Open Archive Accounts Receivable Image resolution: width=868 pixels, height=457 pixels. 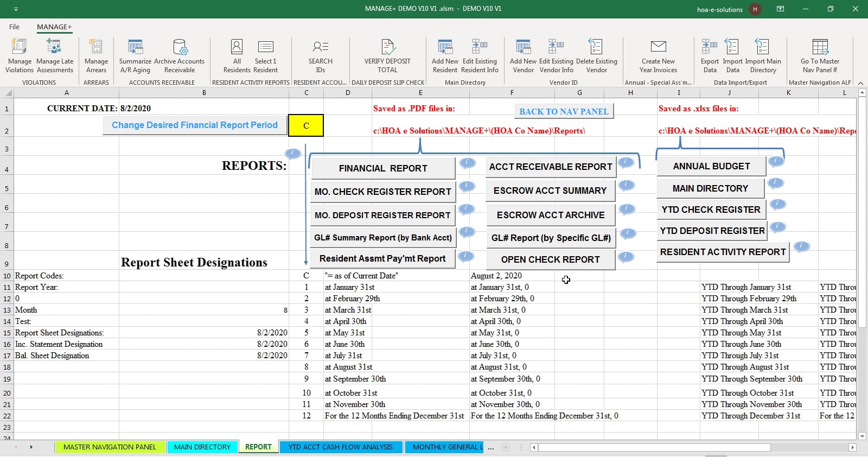tap(180, 56)
